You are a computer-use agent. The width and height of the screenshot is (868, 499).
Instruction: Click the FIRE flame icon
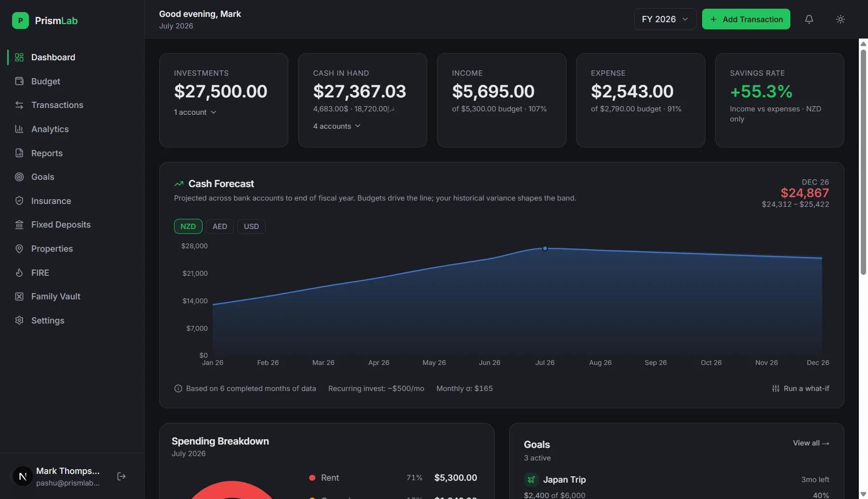(x=19, y=272)
